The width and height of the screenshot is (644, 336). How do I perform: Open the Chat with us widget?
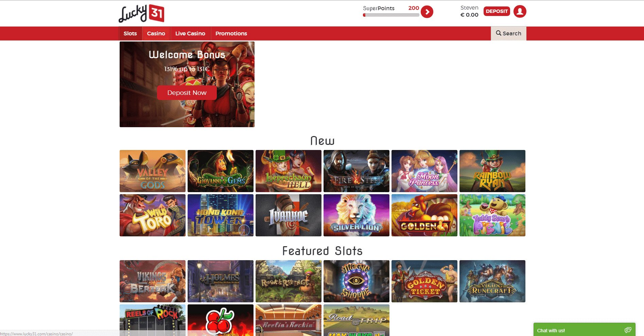(584, 330)
